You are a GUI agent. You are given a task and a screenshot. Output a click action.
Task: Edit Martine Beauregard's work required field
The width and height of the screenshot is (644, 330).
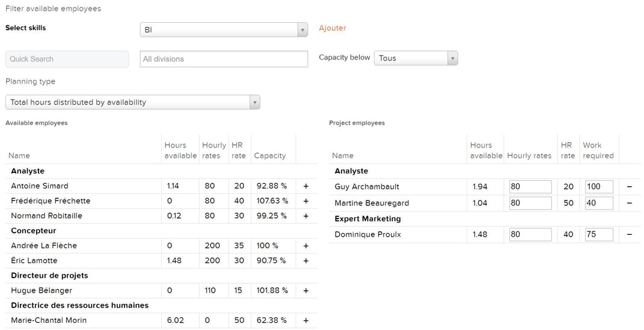pyautogui.click(x=600, y=203)
